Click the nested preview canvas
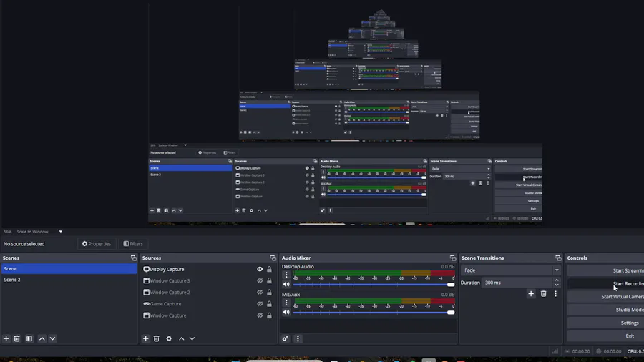644x362 pixels. click(345, 115)
